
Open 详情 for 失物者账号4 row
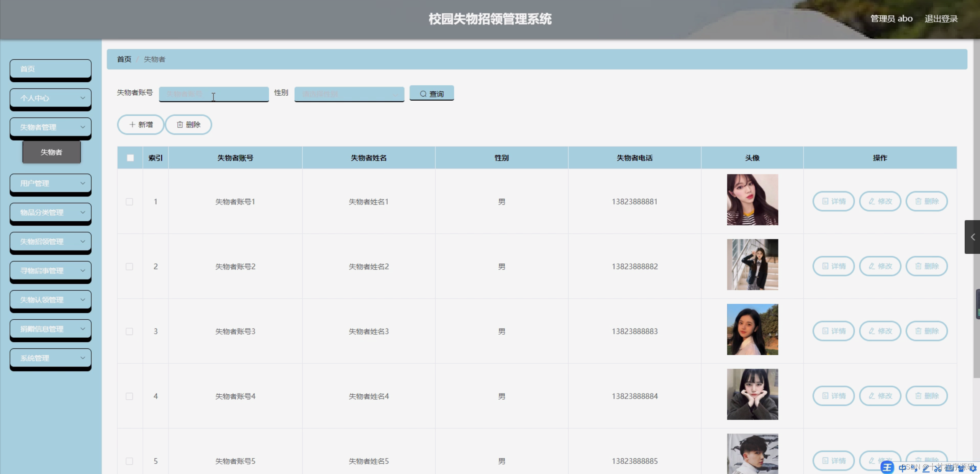[833, 396]
